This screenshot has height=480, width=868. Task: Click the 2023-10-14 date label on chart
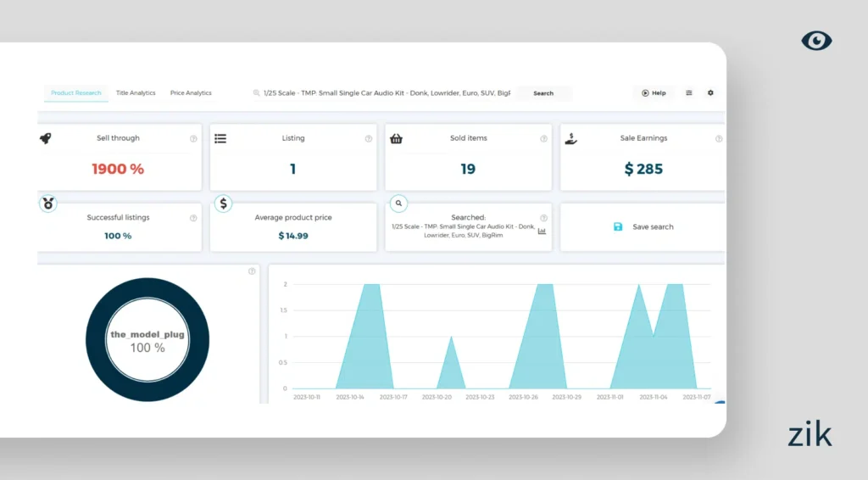pos(350,397)
